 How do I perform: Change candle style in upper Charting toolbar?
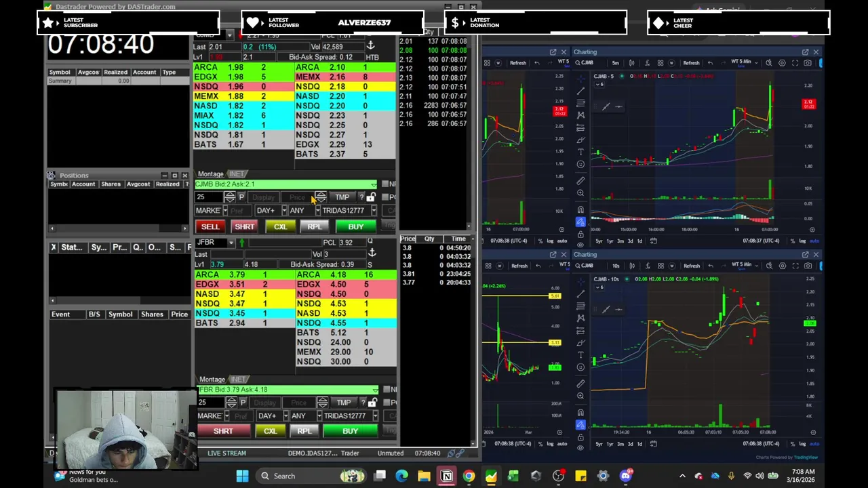click(631, 63)
